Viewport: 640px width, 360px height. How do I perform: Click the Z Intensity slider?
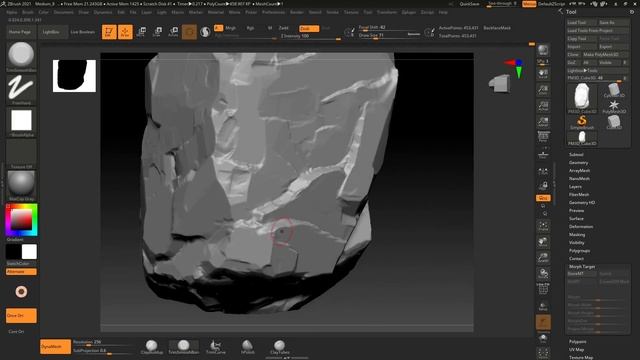tap(310, 36)
